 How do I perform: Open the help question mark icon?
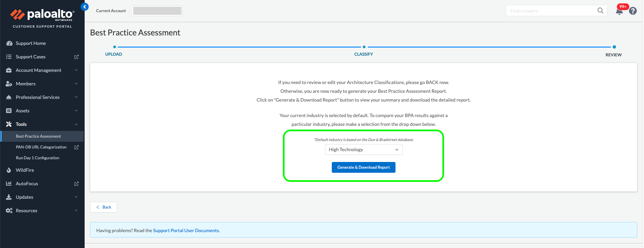633,11
